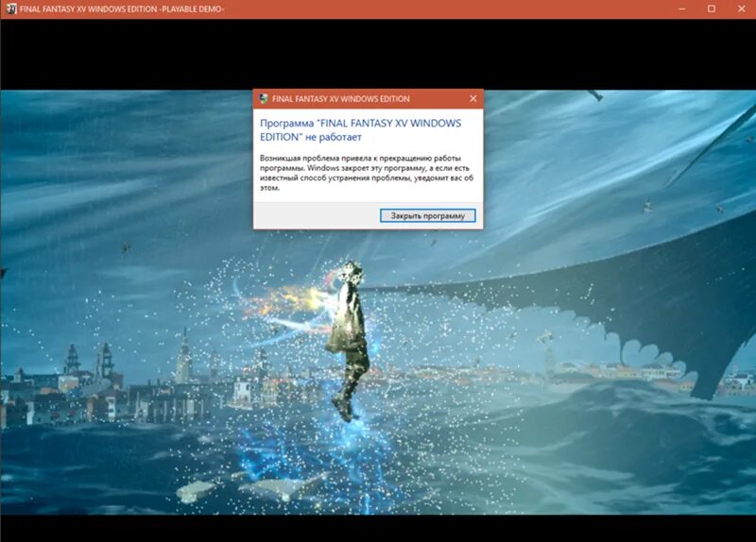
Task: Click the shield icon in the dialog title bar
Action: coord(264,99)
